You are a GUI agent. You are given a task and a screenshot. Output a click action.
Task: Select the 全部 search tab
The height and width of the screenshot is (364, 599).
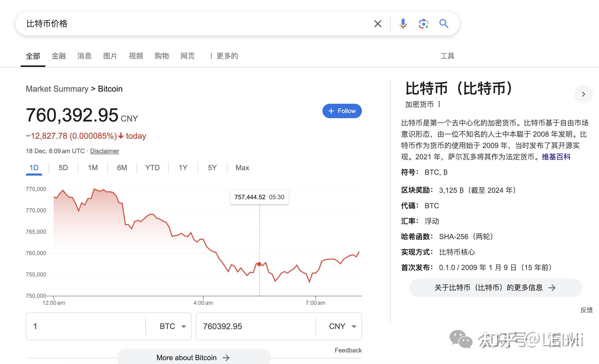pyautogui.click(x=33, y=56)
